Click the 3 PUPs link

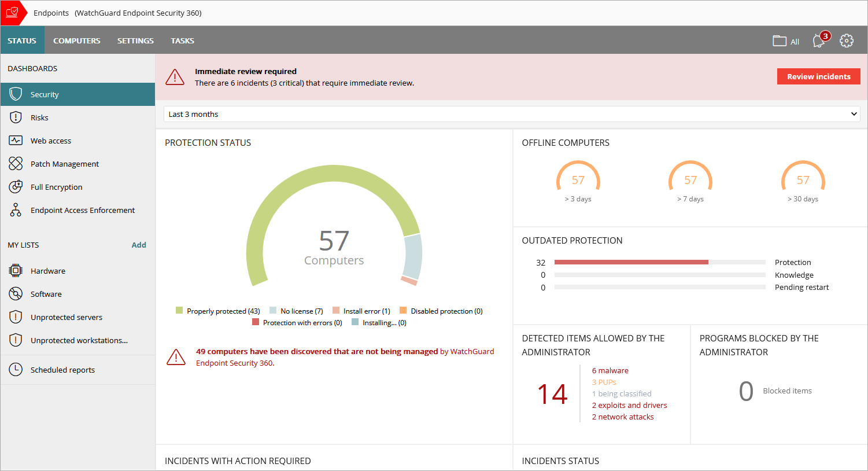604,382
